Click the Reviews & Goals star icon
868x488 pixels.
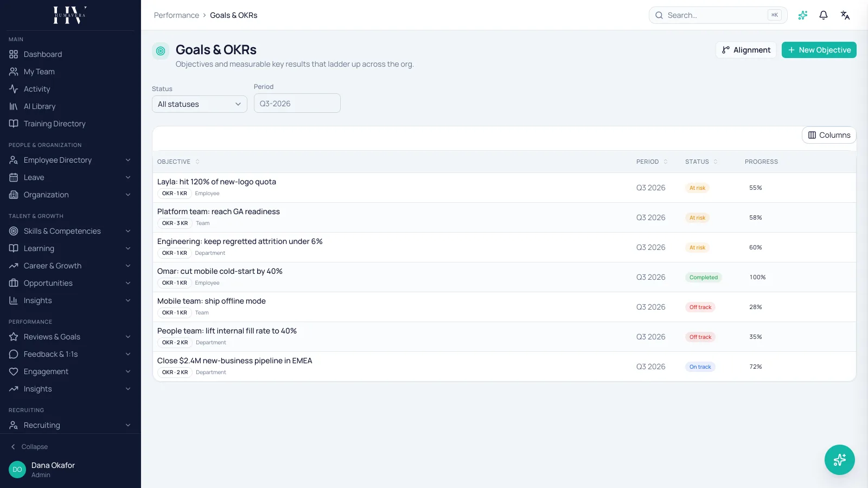click(14, 337)
